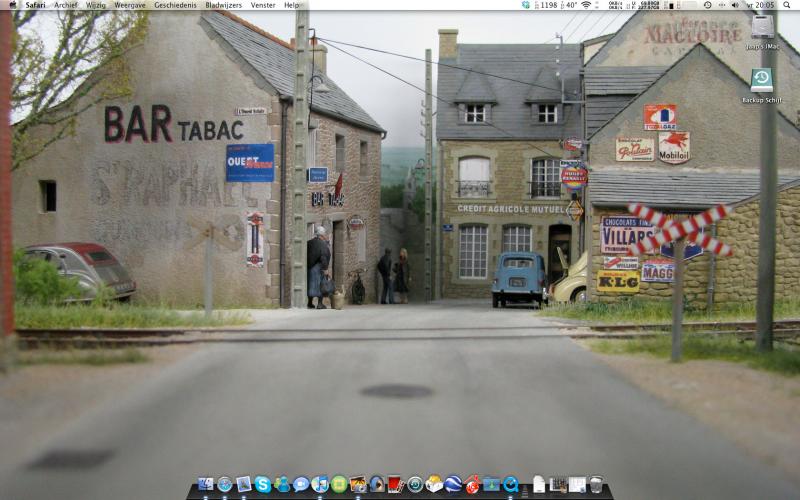
Task: Open the Help menu
Action: coord(291,5)
